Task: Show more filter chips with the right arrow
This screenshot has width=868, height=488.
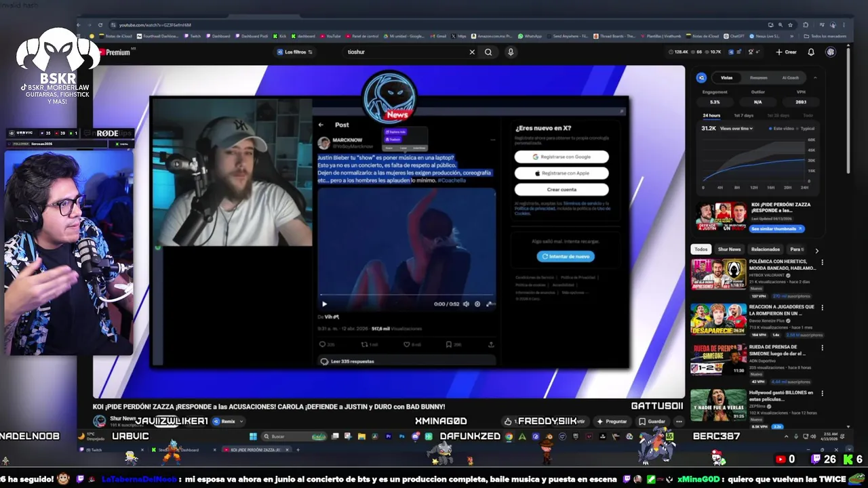Action: pyautogui.click(x=816, y=250)
